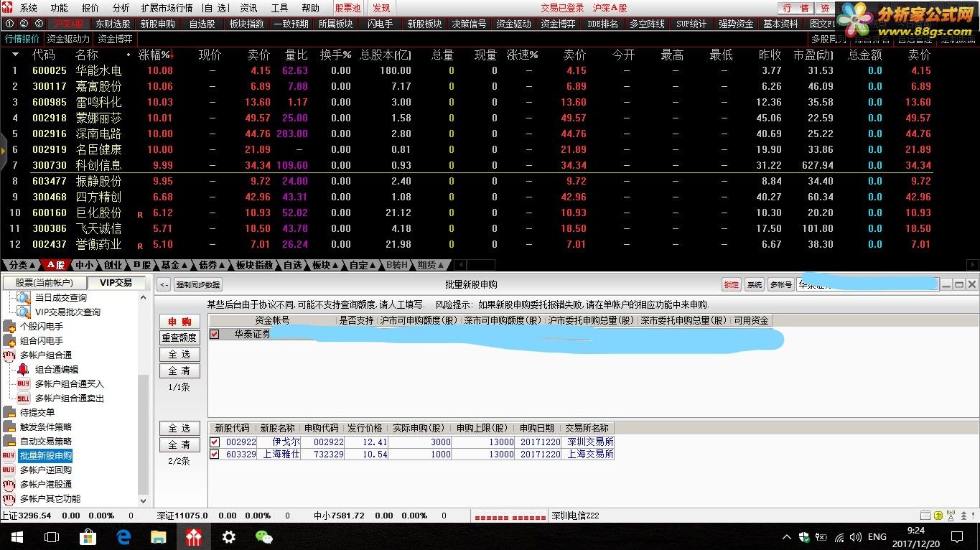Click BUY icon beside 批量新股申购
980x550 pixels.
point(9,455)
